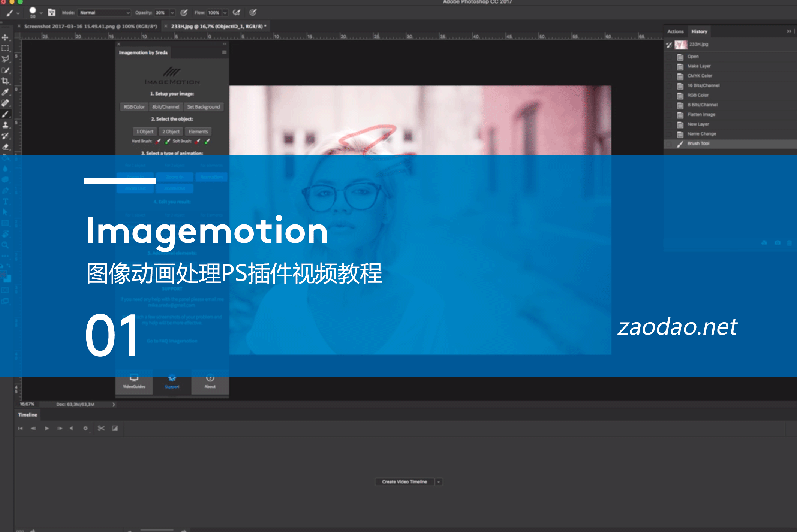This screenshot has width=797, height=532.
Task: Pick the red Soft Brush in Imagemotion
Action: point(198,141)
